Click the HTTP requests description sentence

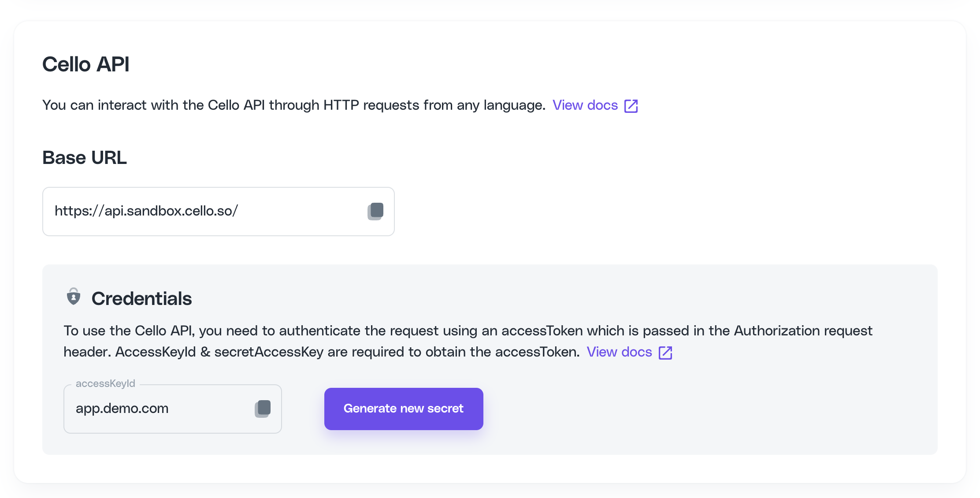pyautogui.click(x=294, y=105)
